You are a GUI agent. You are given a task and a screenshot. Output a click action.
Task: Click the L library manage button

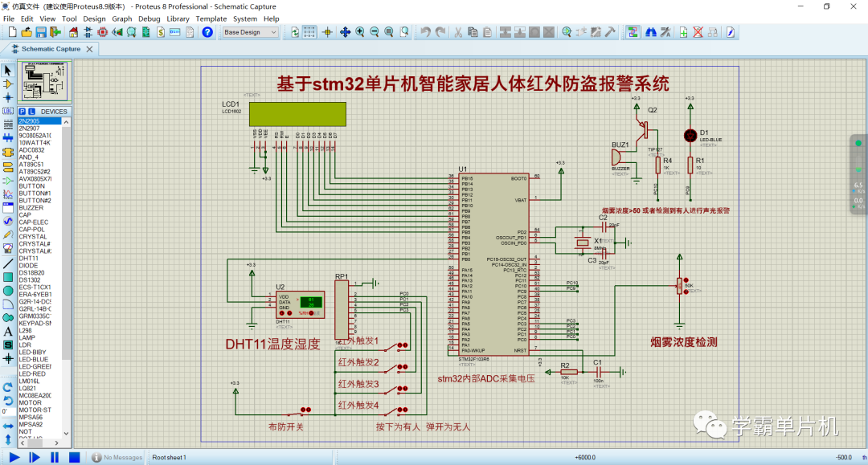point(31,111)
